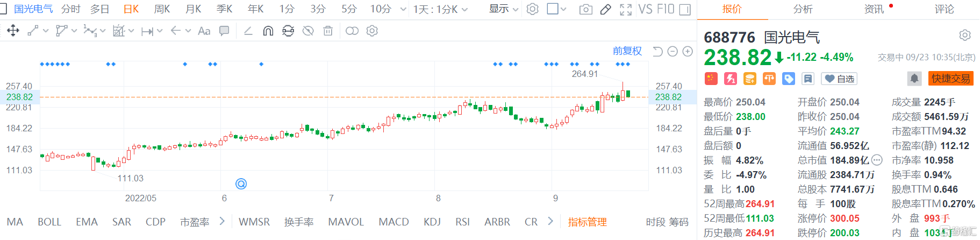Open the F10 company info

click(665, 9)
